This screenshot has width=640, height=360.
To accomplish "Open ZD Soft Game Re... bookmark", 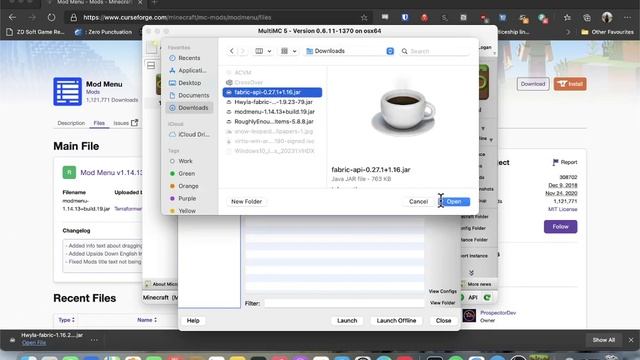I will 35,32.
